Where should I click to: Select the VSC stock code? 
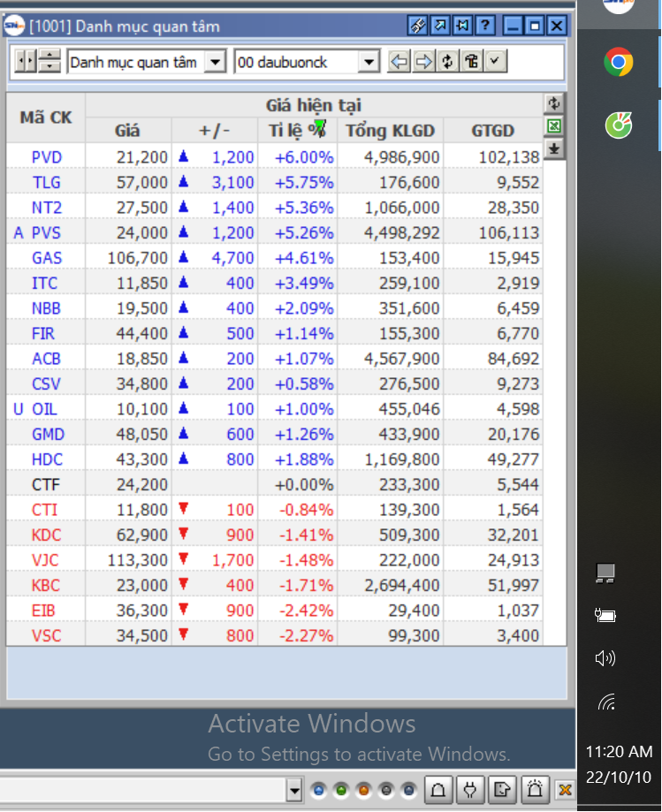pos(46,635)
